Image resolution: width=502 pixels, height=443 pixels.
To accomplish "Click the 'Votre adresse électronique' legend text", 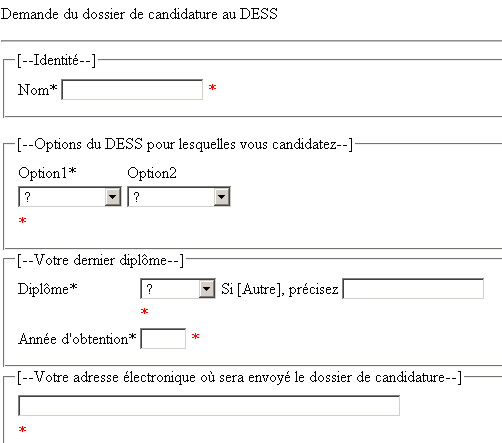I will click(239, 378).
